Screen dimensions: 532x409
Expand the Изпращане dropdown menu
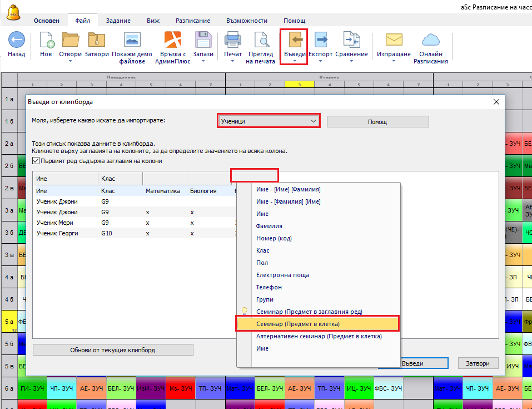[x=394, y=61]
